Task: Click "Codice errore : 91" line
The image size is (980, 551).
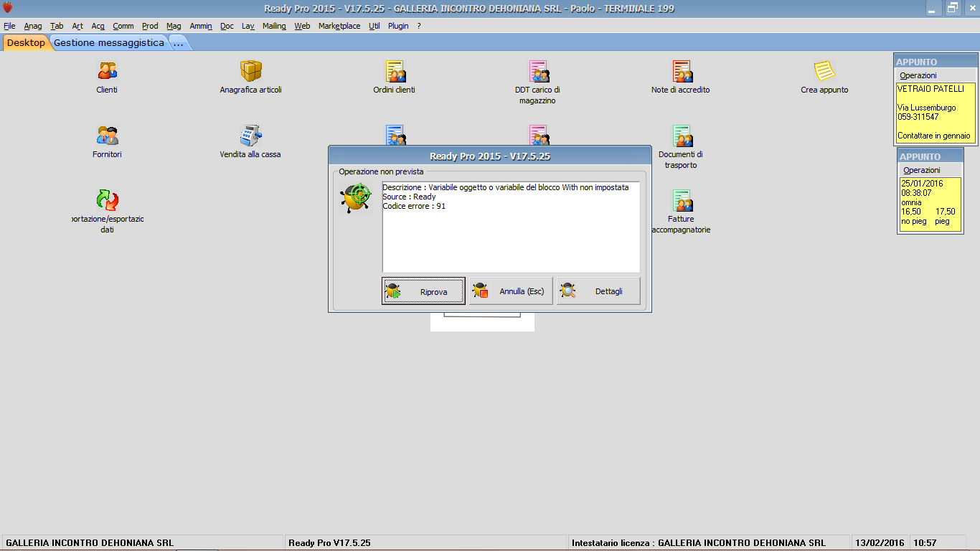Action: coord(414,207)
